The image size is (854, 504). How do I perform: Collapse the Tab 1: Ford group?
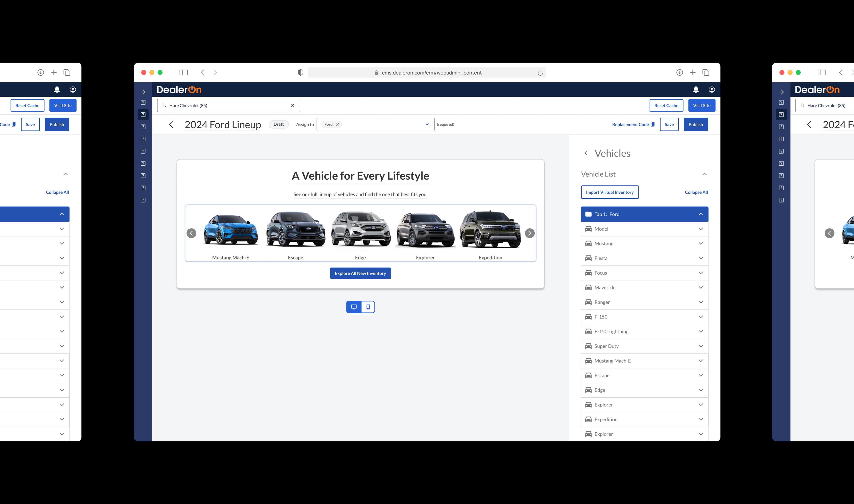coord(701,214)
